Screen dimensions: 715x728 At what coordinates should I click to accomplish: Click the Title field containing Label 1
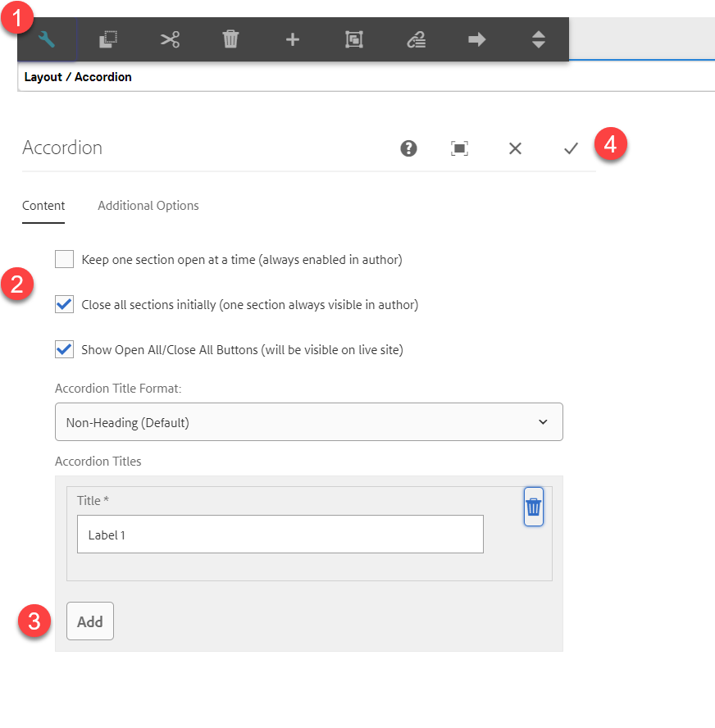(280, 535)
